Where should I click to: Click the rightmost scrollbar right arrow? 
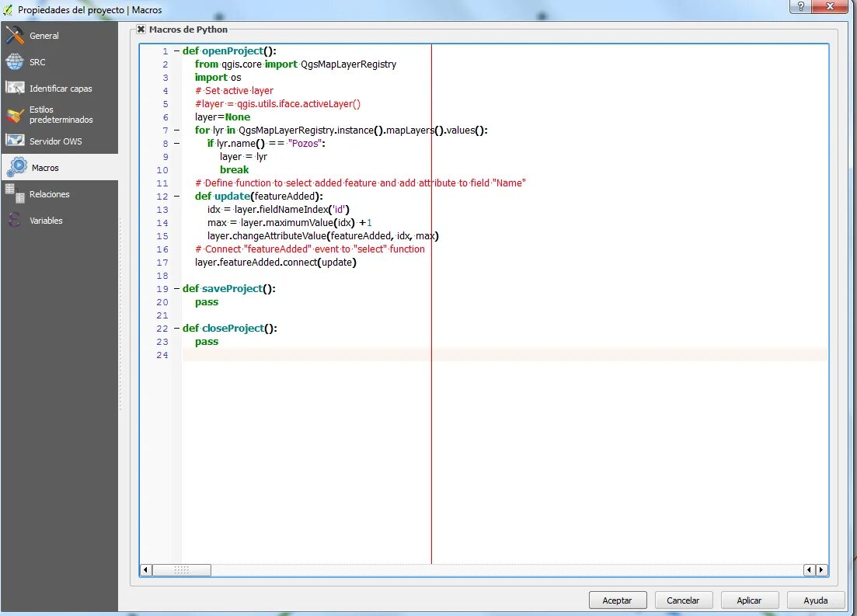pyautogui.click(x=821, y=570)
